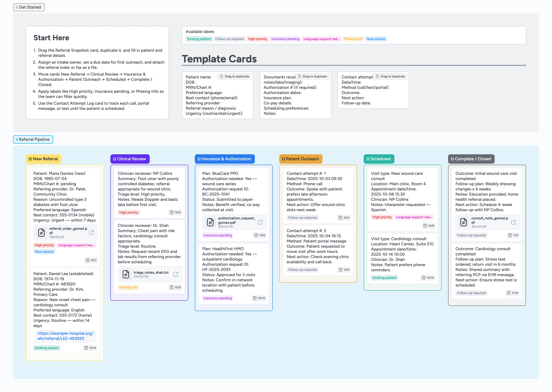The width and height of the screenshot is (552, 392).
Task: Toggle the High priority label in Available labels
Action: [258, 39]
